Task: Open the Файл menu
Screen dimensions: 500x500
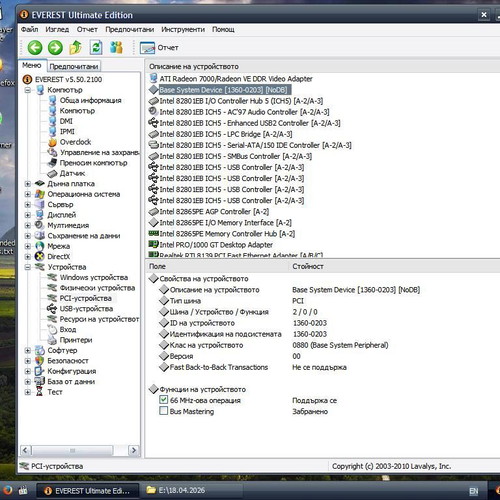Action: coord(30,29)
